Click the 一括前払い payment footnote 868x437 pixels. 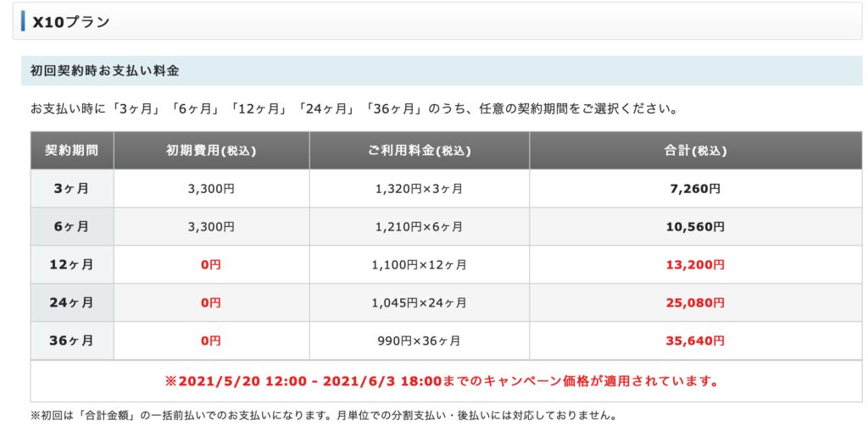pos(323,416)
